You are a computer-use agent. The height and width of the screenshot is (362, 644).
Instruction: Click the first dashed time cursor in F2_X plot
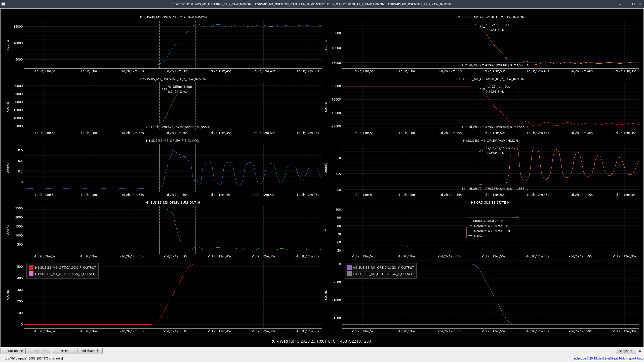pos(159,44)
